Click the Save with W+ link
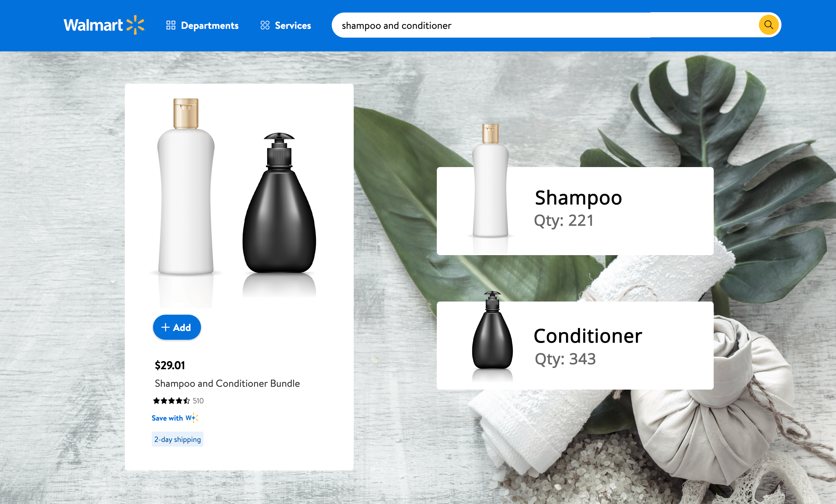The height and width of the screenshot is (504, 836). coord(175,418)
